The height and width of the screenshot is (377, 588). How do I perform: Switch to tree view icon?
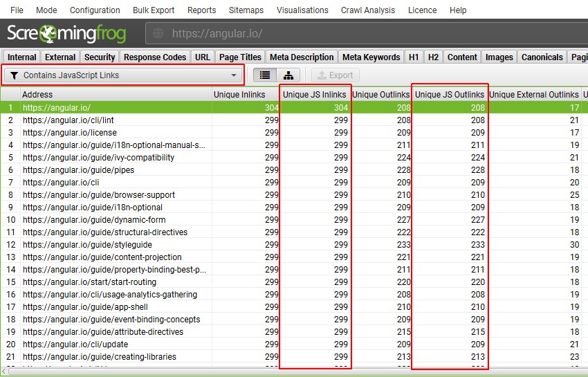288,75
